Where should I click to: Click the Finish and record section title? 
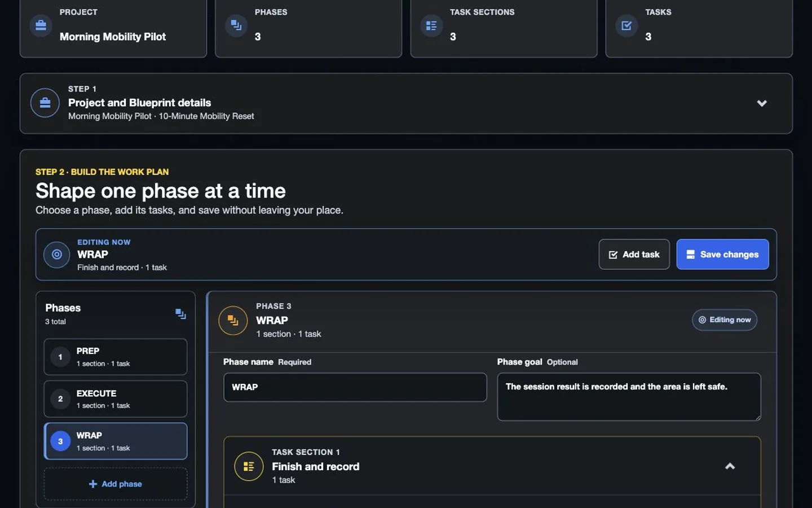[x=316, y=467]
